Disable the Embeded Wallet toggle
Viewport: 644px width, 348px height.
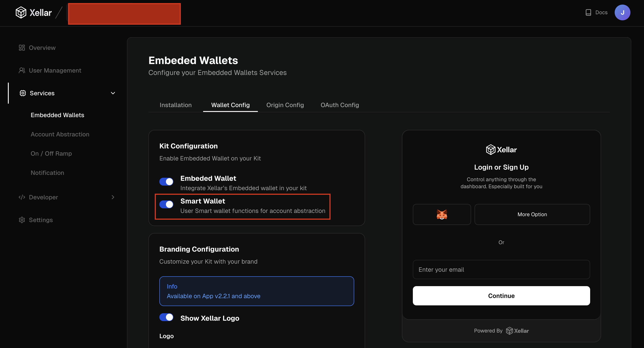166,181
